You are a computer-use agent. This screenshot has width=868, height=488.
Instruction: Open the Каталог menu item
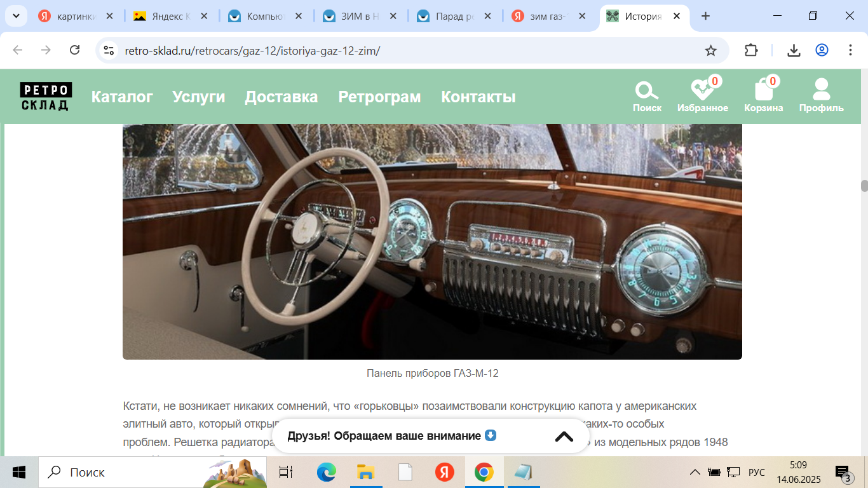coord(122,97)
